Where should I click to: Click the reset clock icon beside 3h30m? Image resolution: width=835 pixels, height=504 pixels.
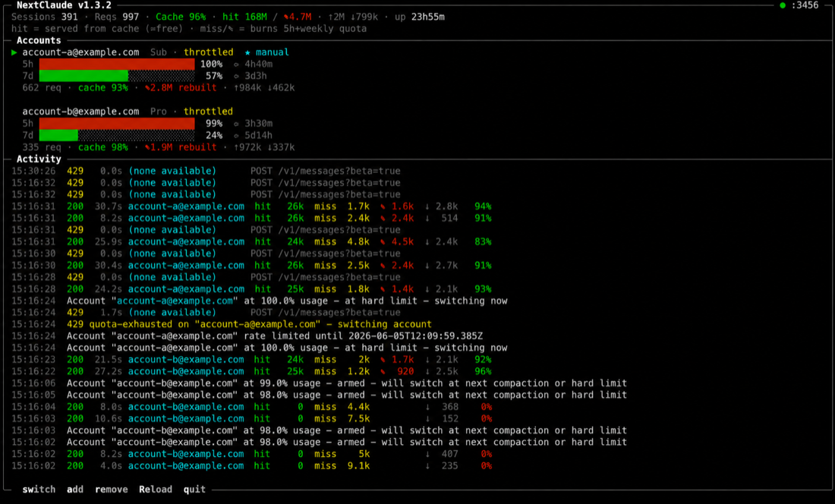tap(236, 124)
